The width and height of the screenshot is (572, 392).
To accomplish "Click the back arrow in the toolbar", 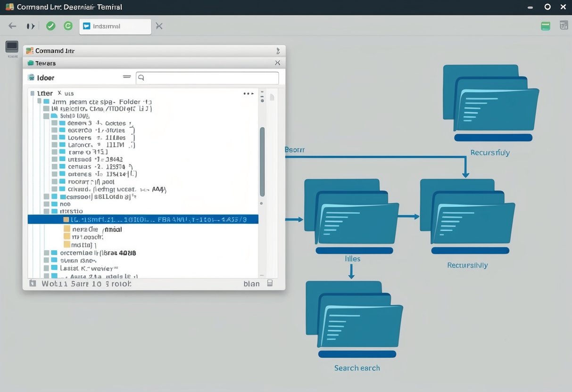I will (12, 25).
